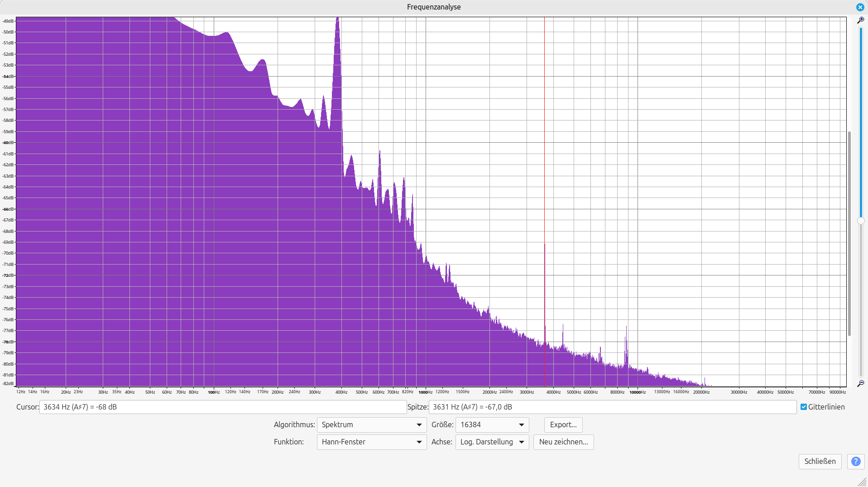
Task: Click the Cursor readout field
Action: pos(223,407)
